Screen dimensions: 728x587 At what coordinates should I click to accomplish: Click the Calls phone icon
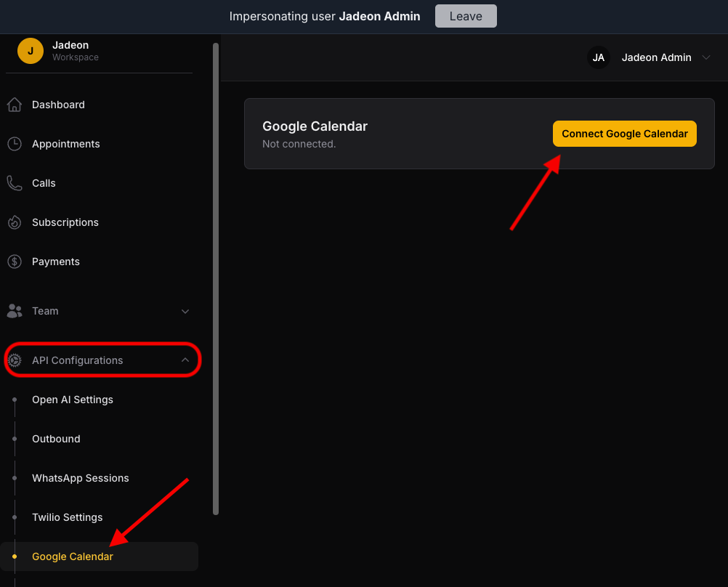(x=15, y=183)
